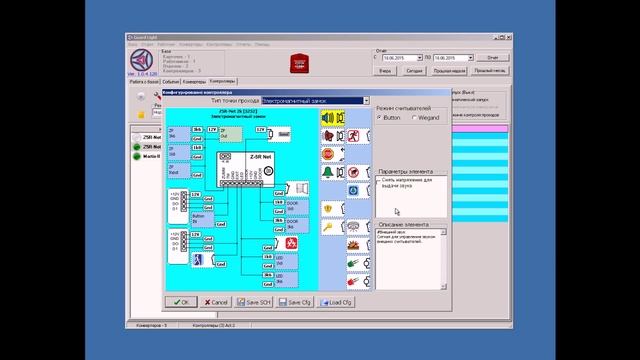The image size is (640, 360).
Task: Choose the emergency exit running man element
Action: coord(358,136)
